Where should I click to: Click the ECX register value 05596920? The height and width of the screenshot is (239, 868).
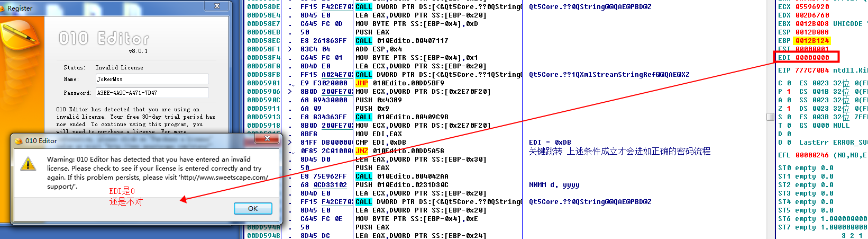[x=812, y=7]
